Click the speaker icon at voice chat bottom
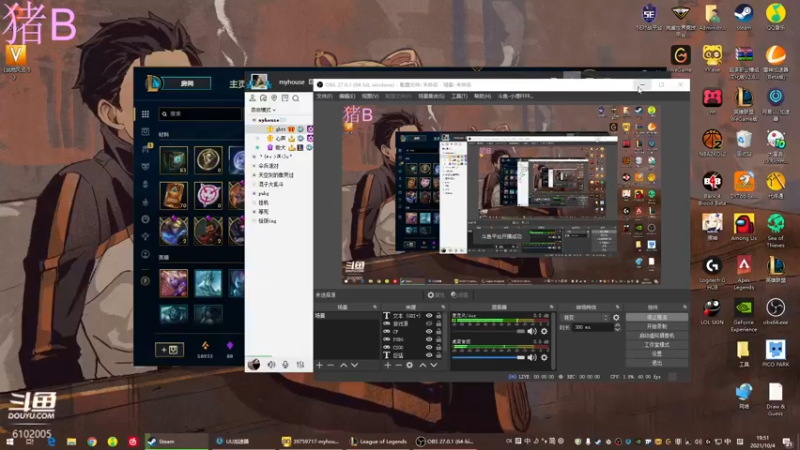 271,364
